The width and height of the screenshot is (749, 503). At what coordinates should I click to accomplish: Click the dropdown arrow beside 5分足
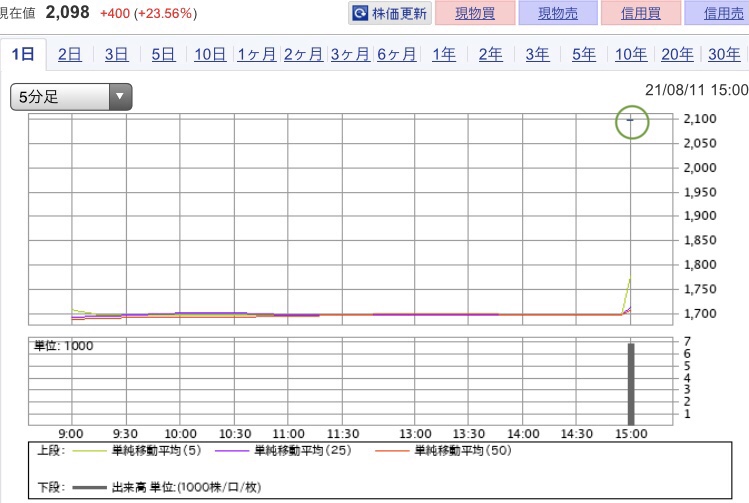(120, 97)
